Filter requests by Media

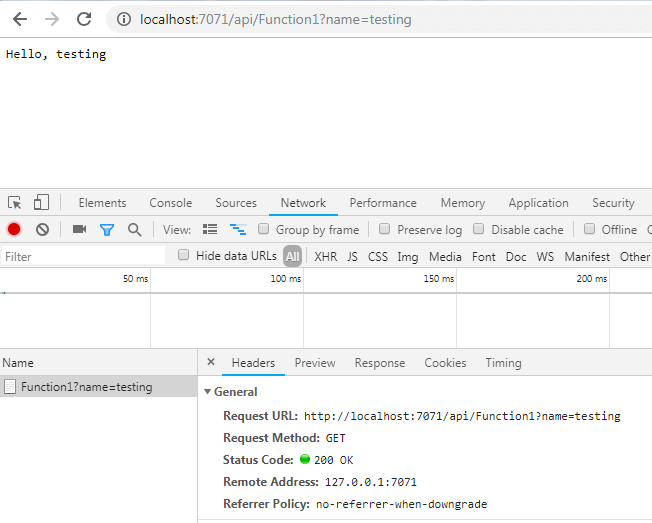coord(445,257)
